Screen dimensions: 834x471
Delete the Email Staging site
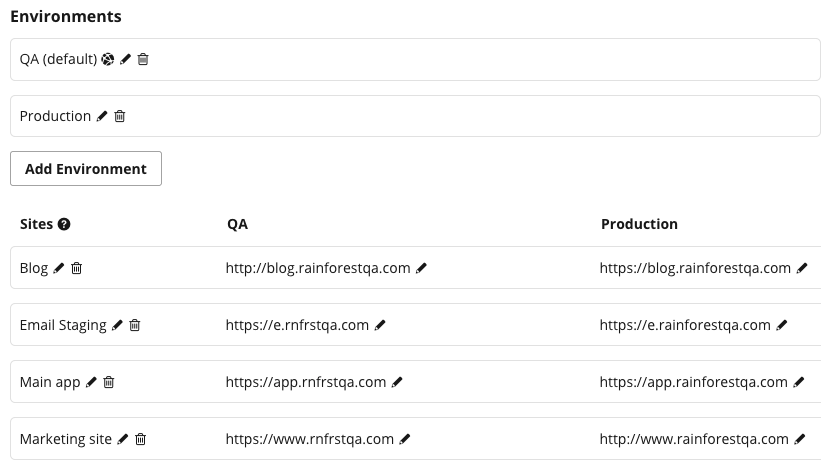pyautogui.click(x=135, y=325)
